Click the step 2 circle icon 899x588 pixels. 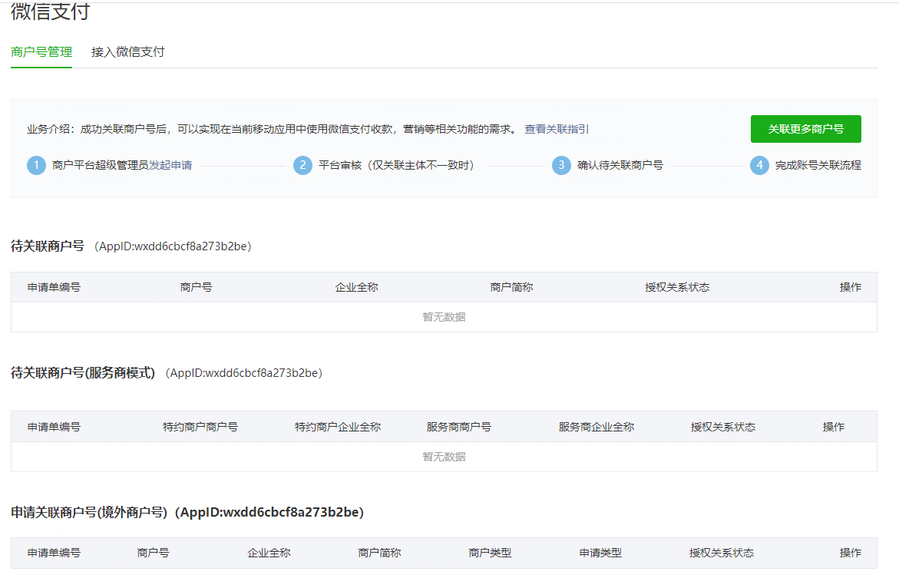[x=302, y=166]
